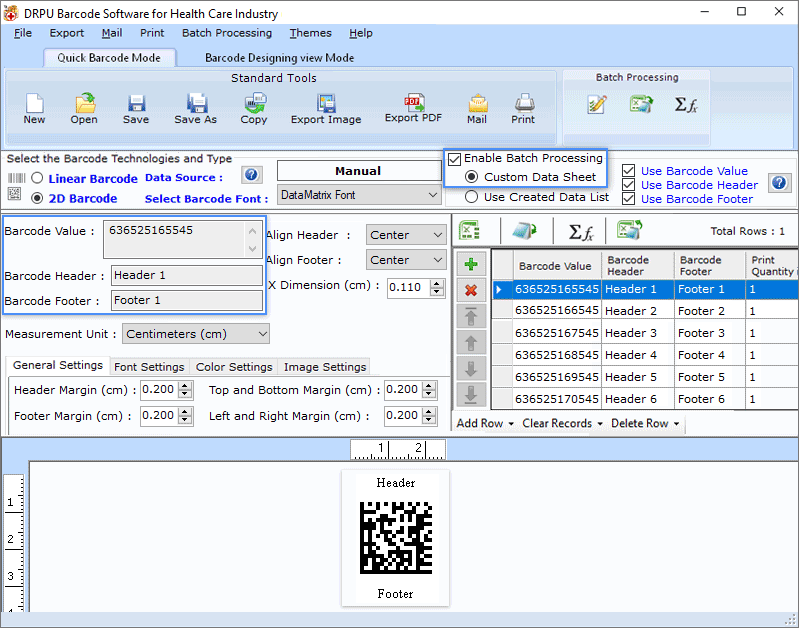Viewport: 799px width, 628px height.
Task: Click the Manual data source button
Action: [359, 171]
